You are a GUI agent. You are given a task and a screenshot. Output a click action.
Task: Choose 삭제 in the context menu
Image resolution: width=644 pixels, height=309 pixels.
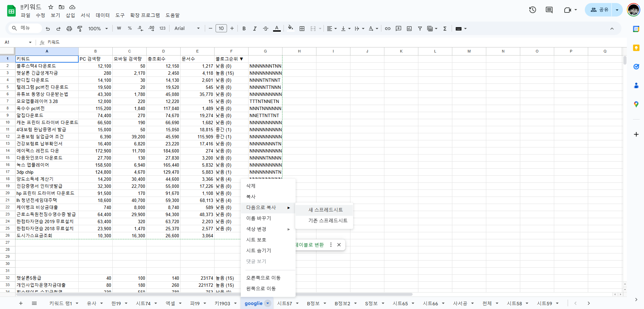coord(268,186)
